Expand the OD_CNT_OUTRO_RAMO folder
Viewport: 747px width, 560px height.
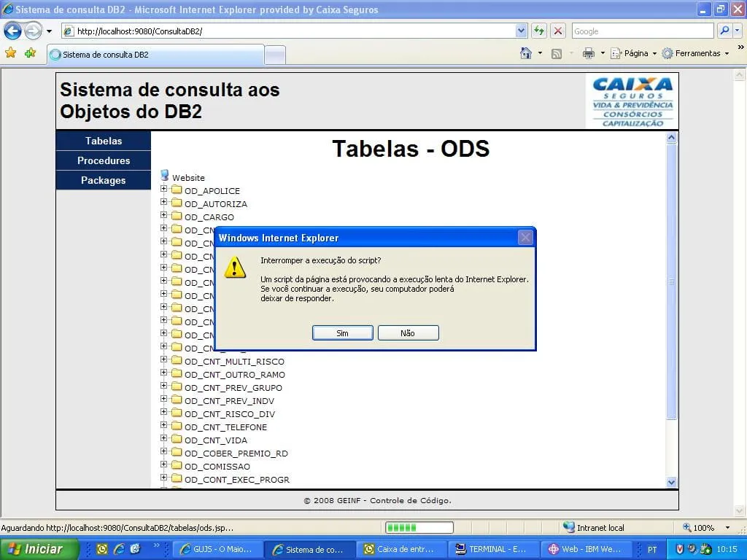coord(164,373)
